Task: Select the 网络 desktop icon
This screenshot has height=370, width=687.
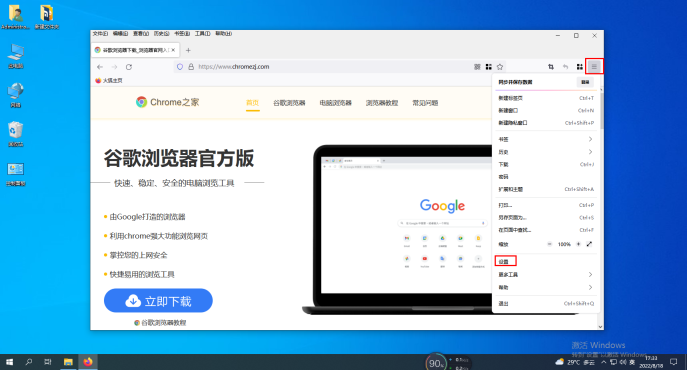Action: 16,95
